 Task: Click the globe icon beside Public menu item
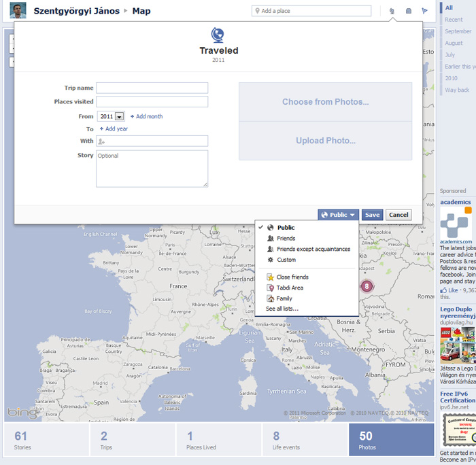tap(270, 228)
